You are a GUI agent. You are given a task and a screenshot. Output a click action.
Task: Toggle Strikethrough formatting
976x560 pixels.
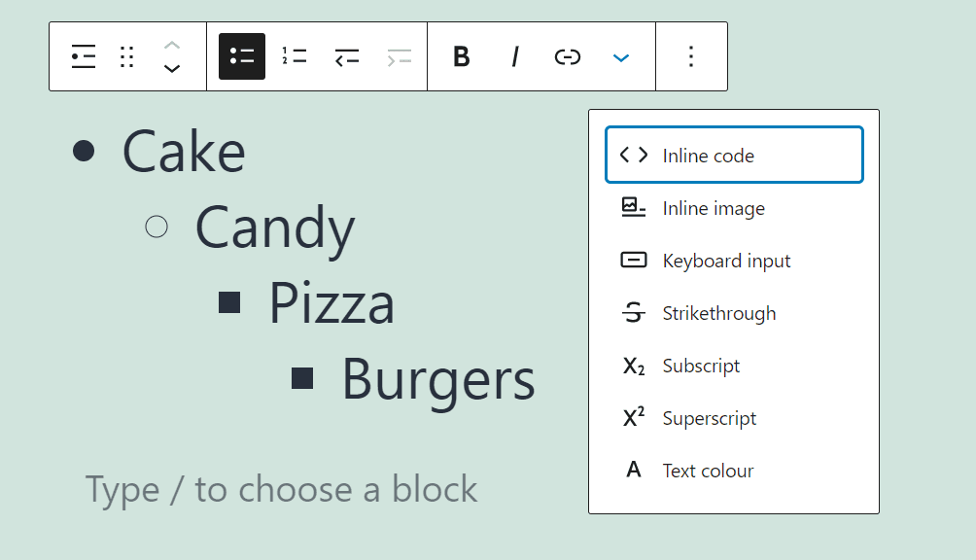[719, 313]
